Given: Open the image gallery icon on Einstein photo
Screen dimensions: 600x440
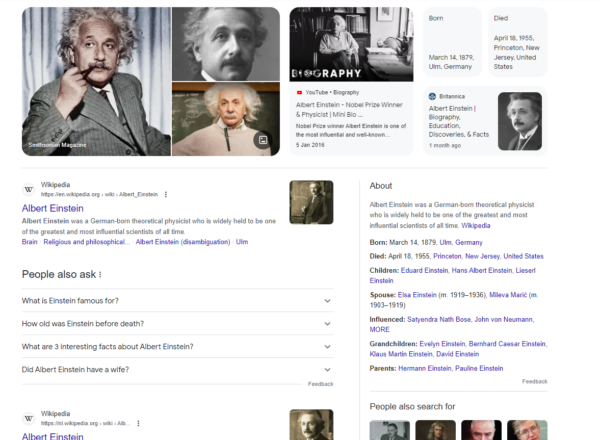Looking at the screenshot, I should (263, 140).
